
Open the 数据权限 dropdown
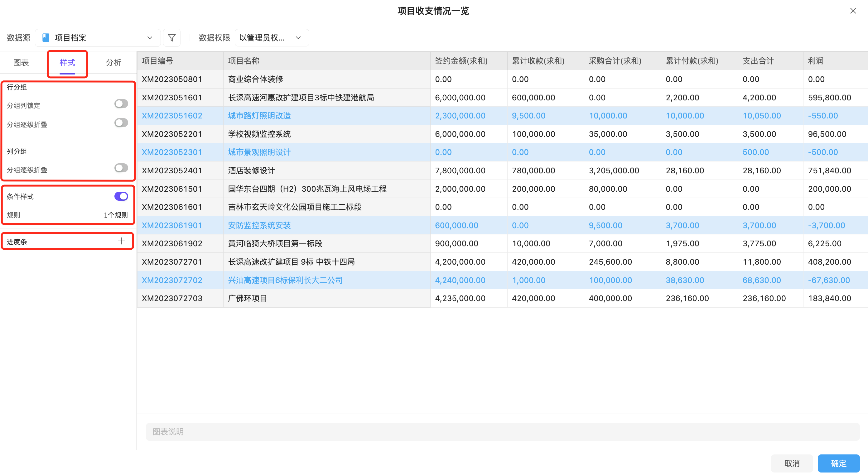tap(271, 38)
